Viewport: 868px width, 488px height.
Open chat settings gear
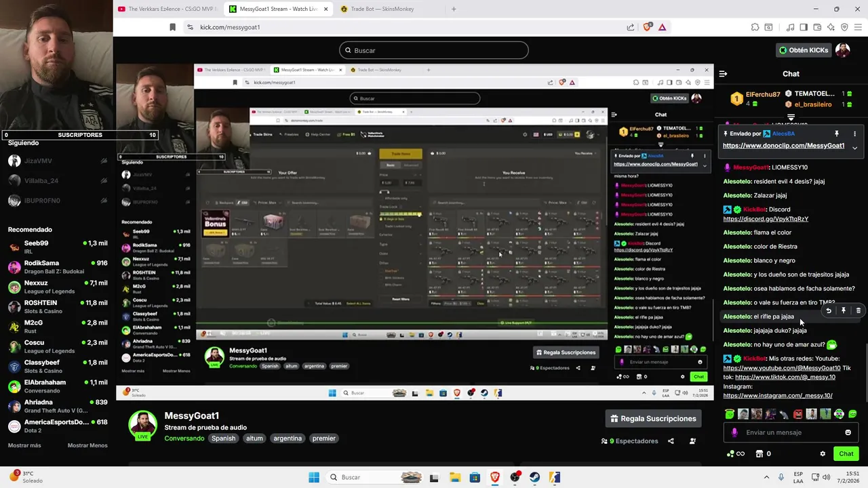[x=823, y=454]
